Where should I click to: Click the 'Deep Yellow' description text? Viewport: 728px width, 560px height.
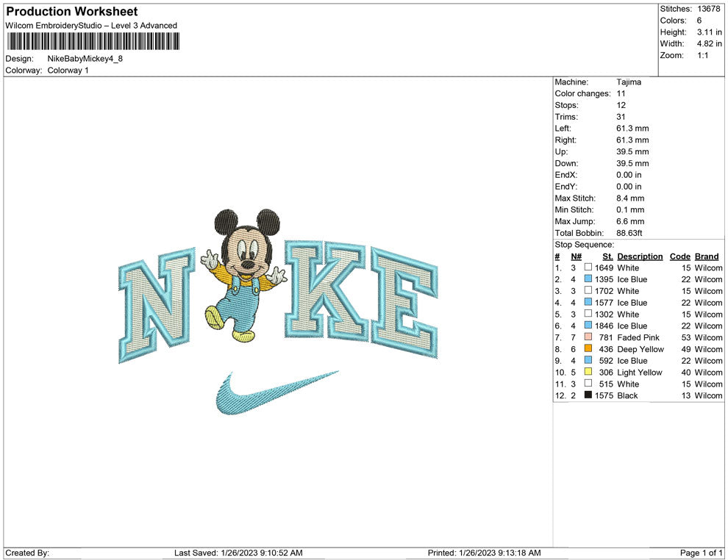coord(640,349)
